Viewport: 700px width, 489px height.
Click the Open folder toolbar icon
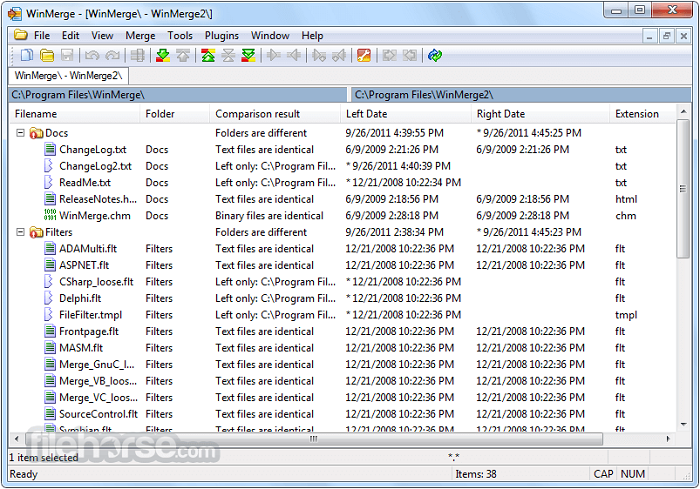coord(46,55)
